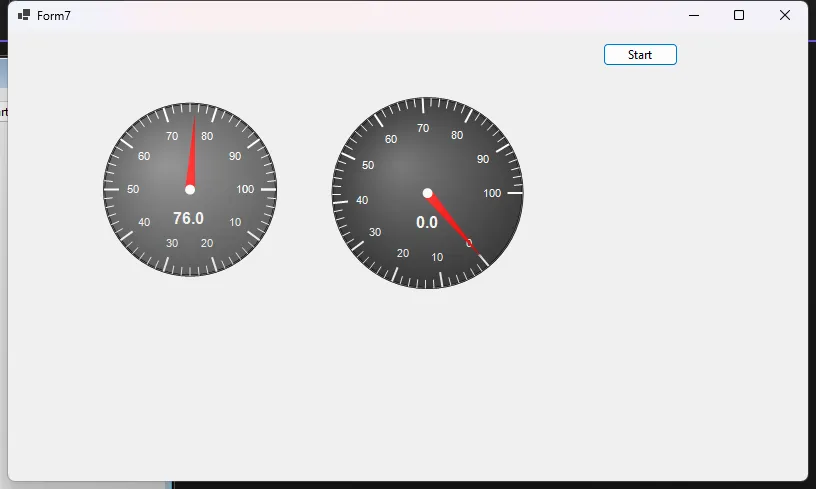Click the 70 label on the 0.0 gauge
The height and width of the screenshot is (489, 816).
pos(423,128)
